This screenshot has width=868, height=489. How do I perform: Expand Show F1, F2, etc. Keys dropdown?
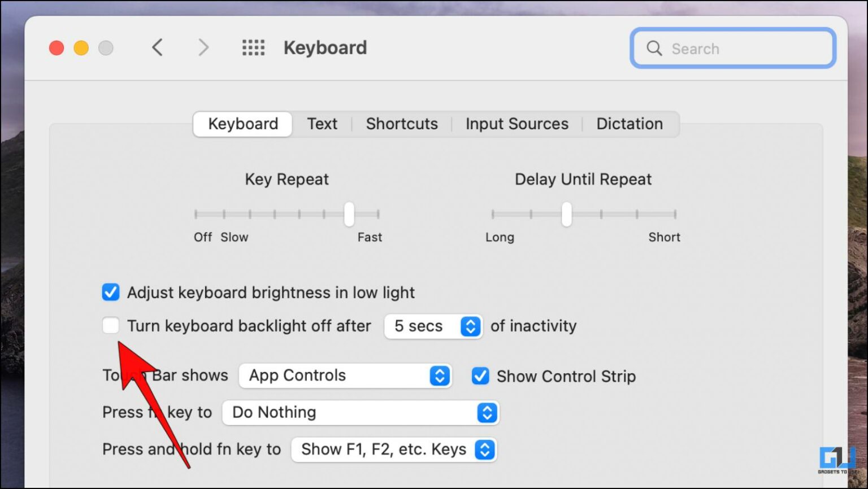tap(393, 450)
